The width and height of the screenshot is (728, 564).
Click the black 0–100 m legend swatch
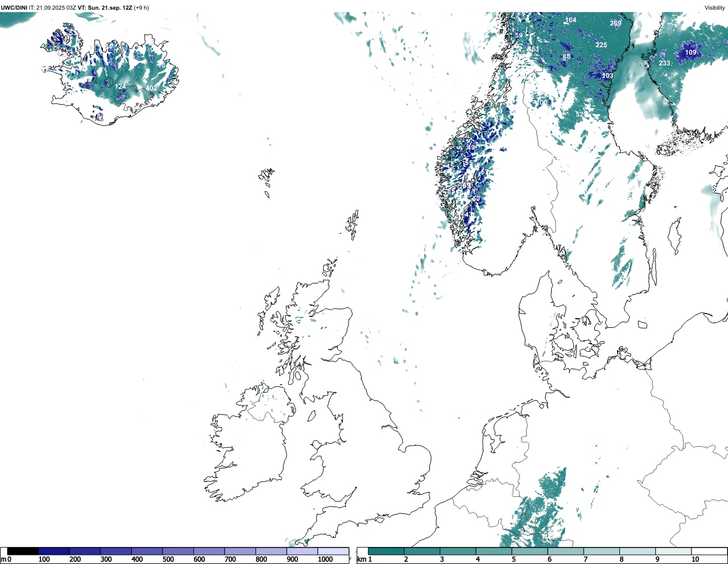[x=23, y=551]
